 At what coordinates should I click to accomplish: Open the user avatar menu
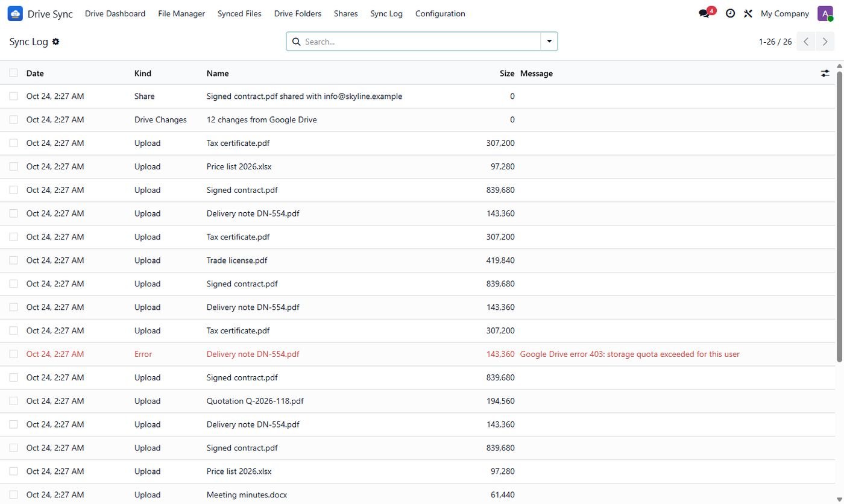coord(825,13)
